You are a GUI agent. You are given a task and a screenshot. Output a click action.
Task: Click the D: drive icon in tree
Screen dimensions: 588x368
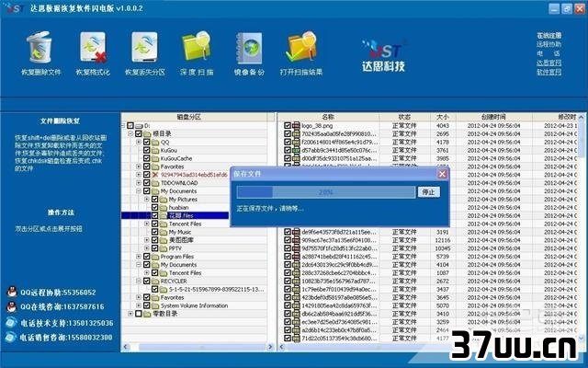click(x=139, y=126)
